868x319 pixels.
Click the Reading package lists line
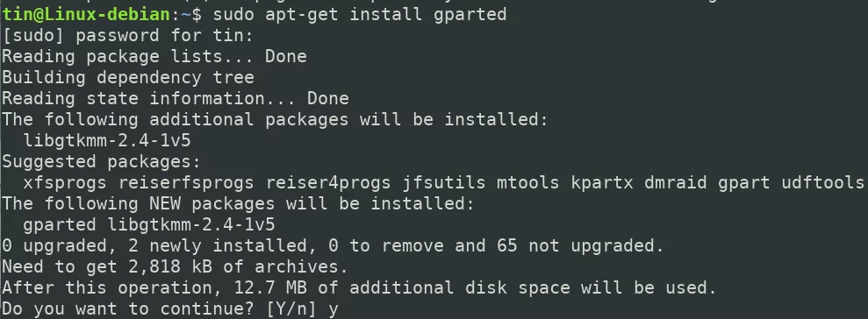pos(154,56)
